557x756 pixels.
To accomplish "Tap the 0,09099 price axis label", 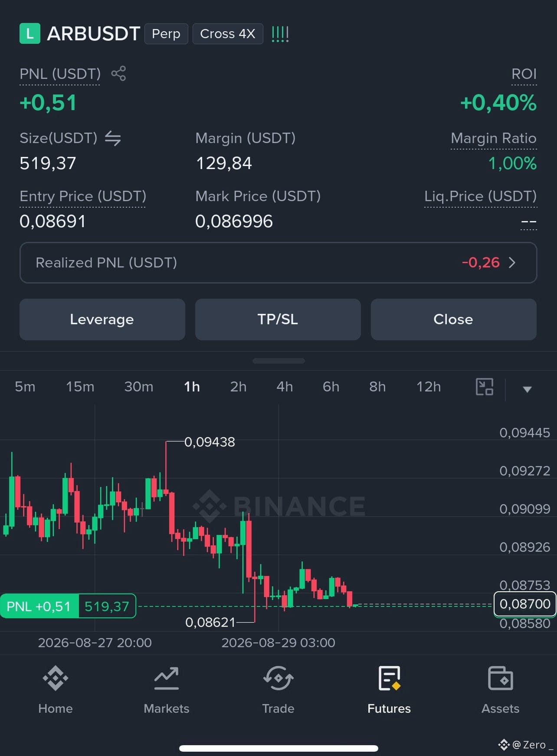I will pyautogui.click(x=525, y=508).
